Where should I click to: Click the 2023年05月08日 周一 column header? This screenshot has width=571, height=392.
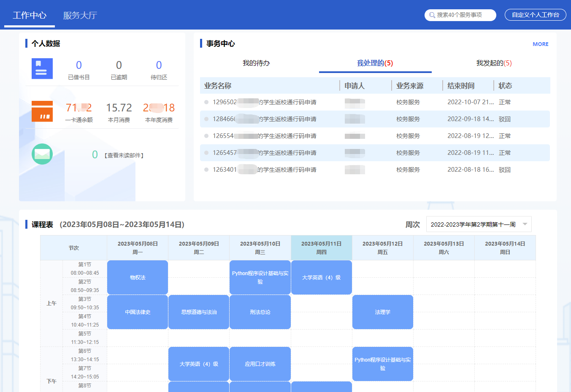coord(138,248)
